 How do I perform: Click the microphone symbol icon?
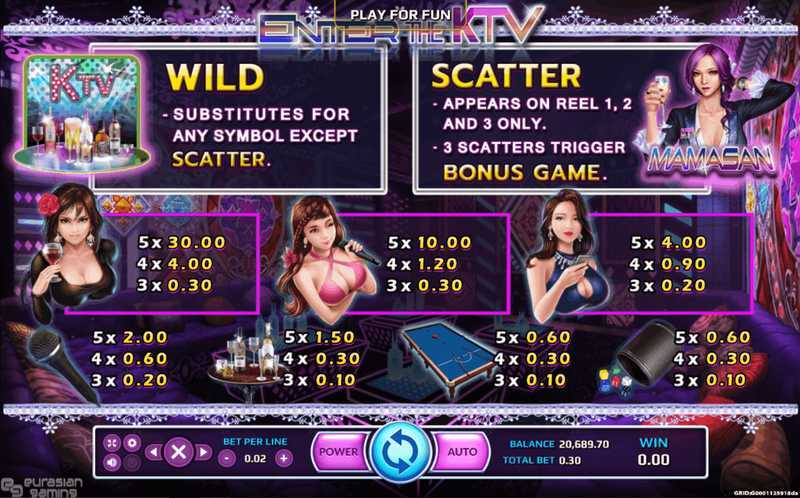[60, 363]
